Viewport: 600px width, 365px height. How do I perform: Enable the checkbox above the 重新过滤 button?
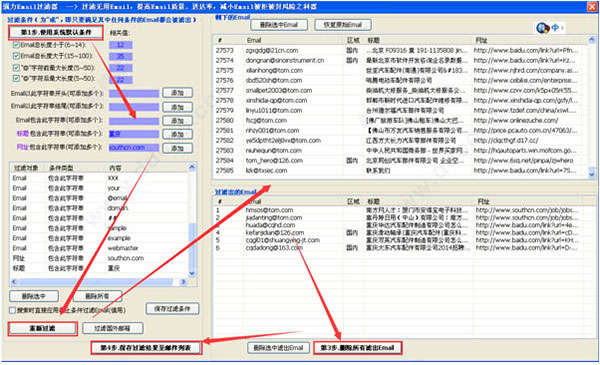13,310
